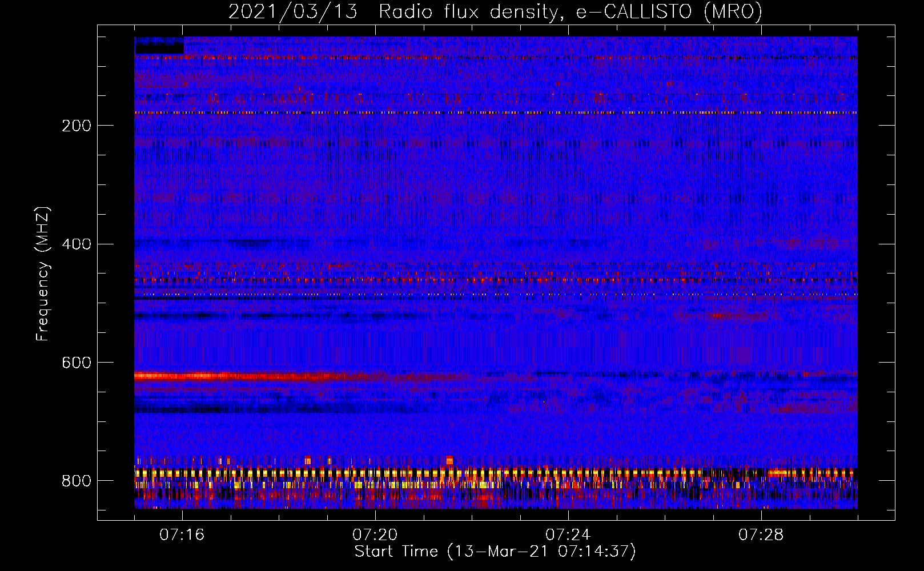Click the 600 frequency tick label
The width and height of the screenshot is (924, 571).
point(77,363)
